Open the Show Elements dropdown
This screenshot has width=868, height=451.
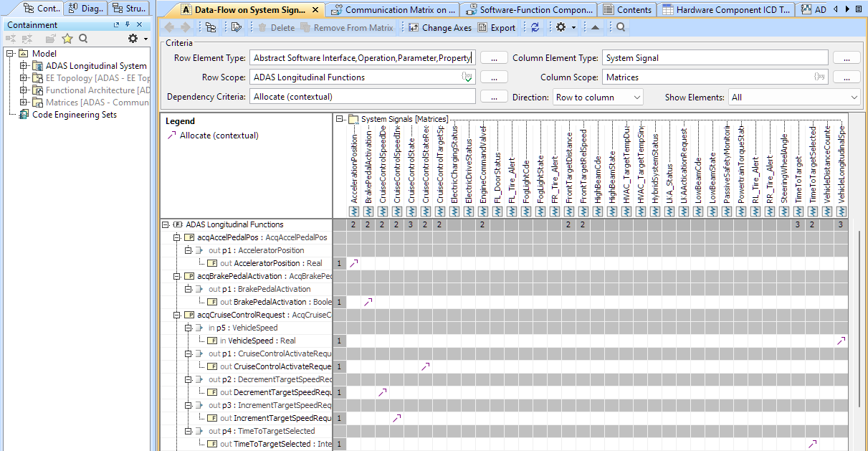(x=793, y=97)
